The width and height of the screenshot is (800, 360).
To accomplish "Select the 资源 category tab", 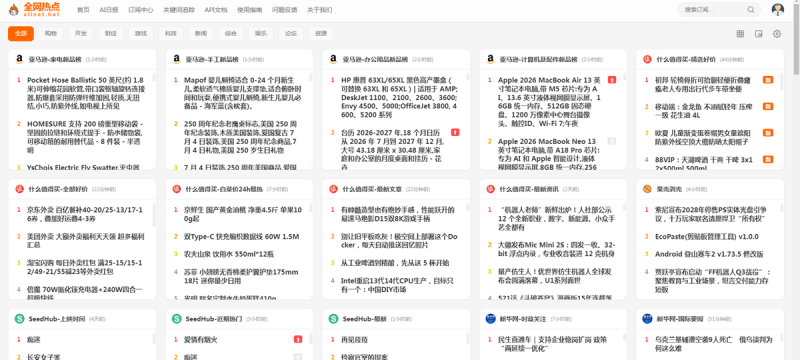I will 321,34.
